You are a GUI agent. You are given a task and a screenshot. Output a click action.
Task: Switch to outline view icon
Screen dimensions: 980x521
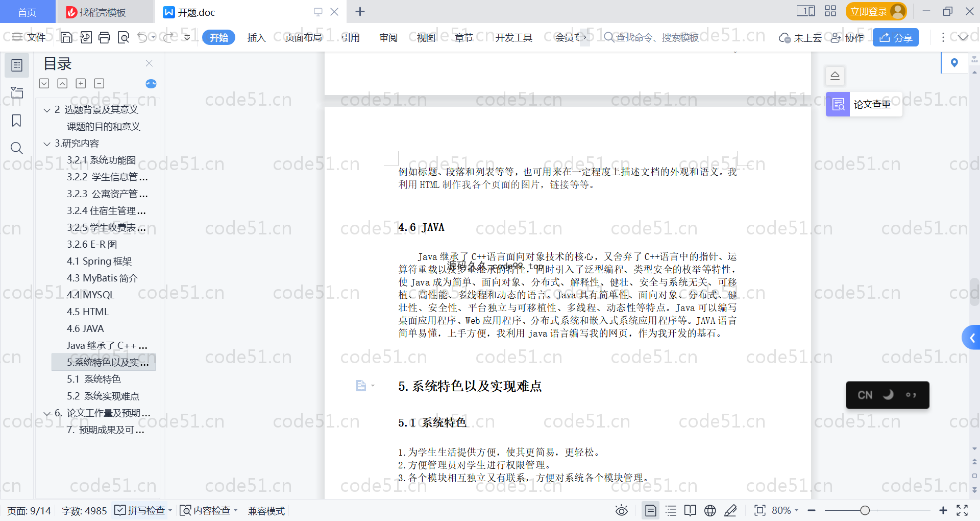pos(671,510)
